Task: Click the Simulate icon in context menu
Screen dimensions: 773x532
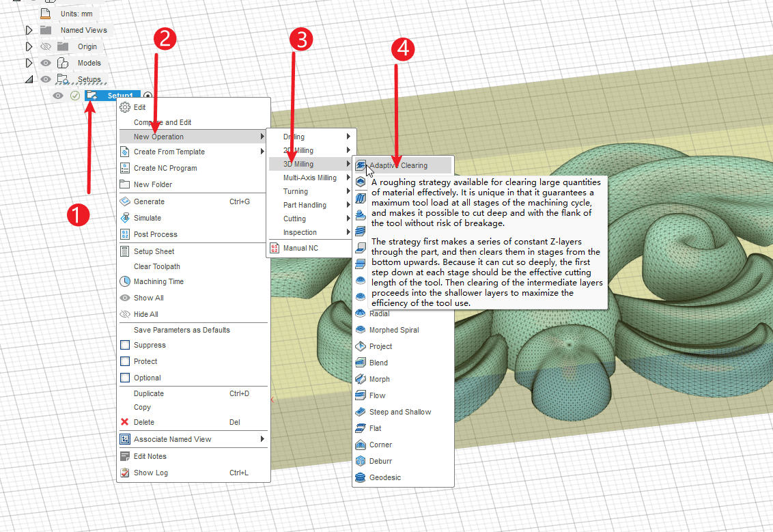Action: [x=125, y=218]
